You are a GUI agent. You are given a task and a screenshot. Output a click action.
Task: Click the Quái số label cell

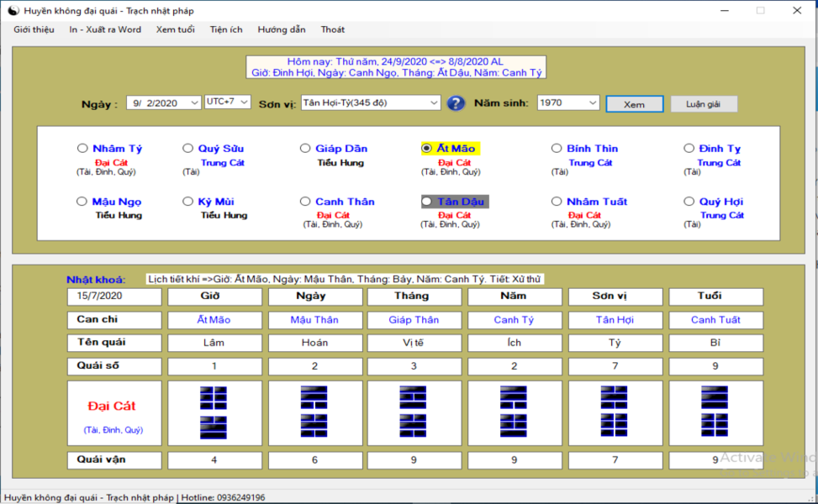point(114,366)
